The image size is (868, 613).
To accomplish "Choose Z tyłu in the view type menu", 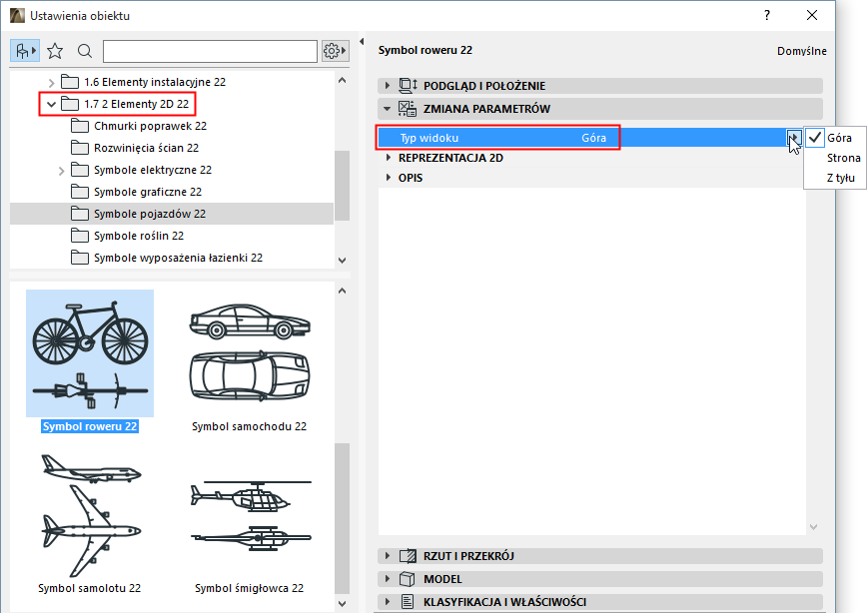I will pyautogui.click(x=841, y=178).
